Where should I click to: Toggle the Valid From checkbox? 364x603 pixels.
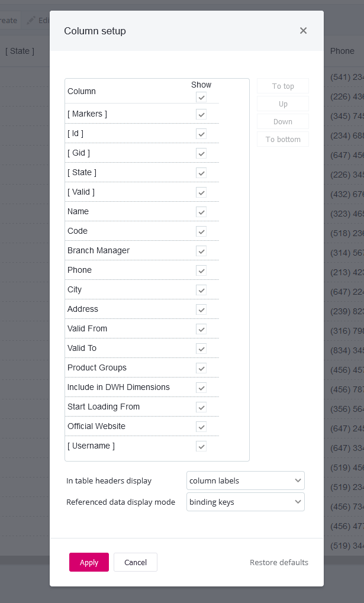point(201,329)
